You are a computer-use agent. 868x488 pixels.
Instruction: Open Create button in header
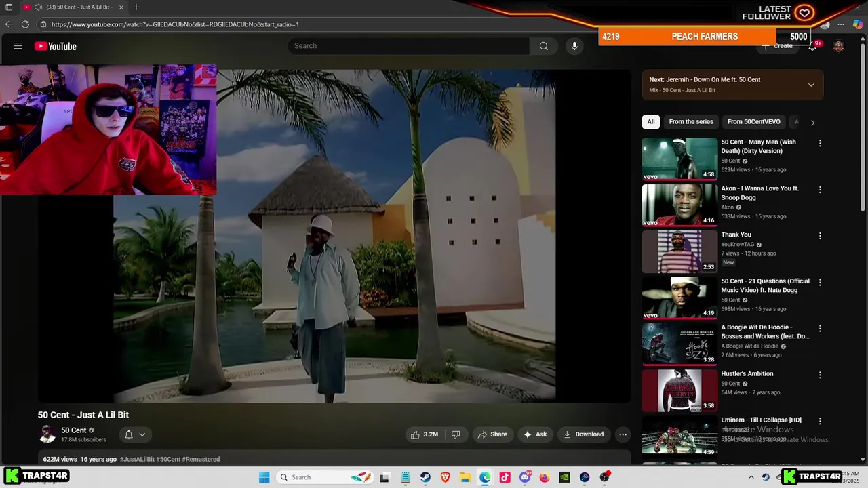point(778,46)
